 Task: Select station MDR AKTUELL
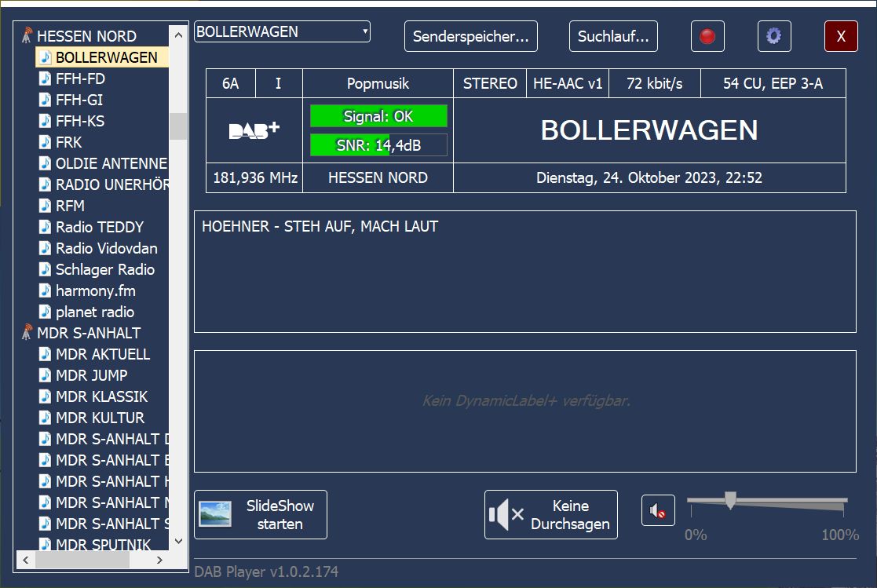(x=103, y=354)
